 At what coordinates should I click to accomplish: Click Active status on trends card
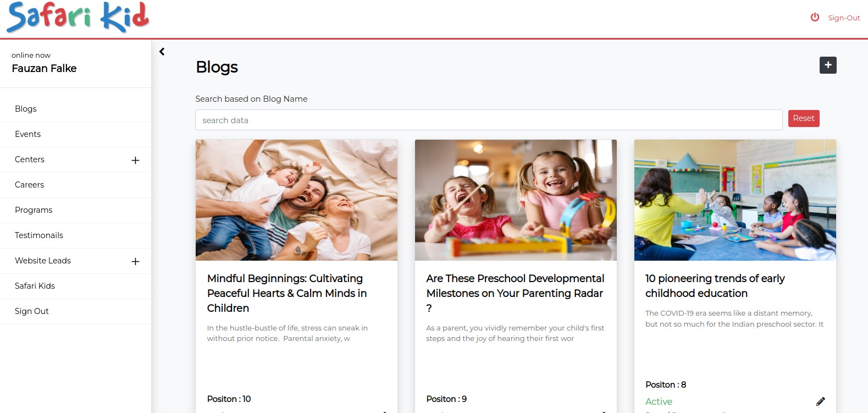659,401
